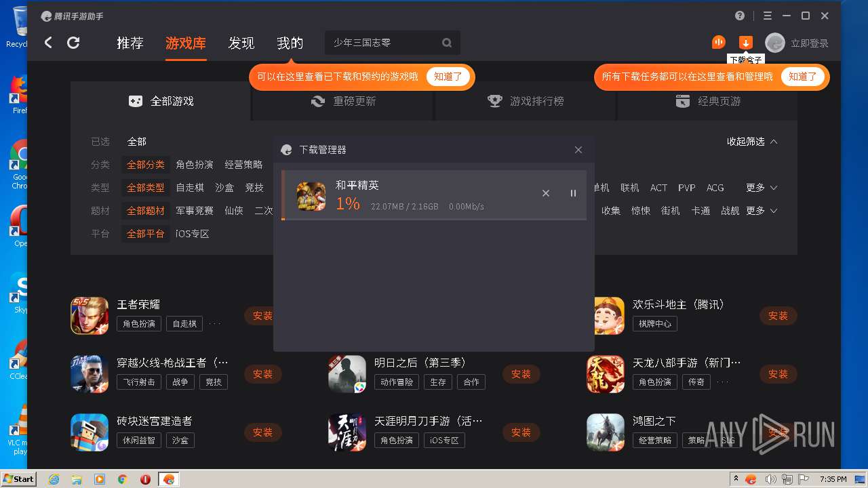Open Chrome from the taskbar
Screen dimensions: 868x488
(x=123, y=479)
